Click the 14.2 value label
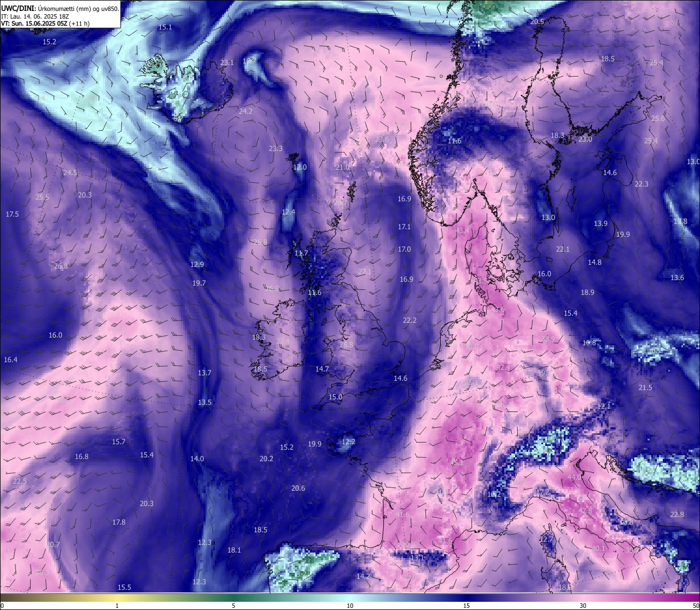The image size is (700, 610). click(363, 576)
